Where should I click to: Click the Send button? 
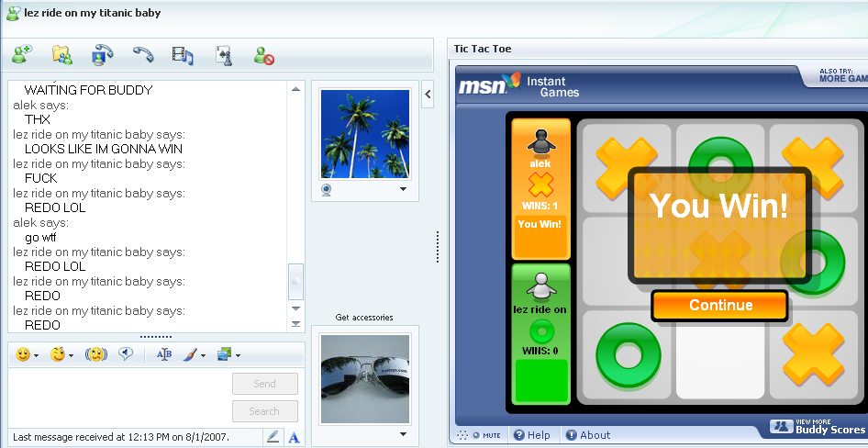click(x=264, y=384)
